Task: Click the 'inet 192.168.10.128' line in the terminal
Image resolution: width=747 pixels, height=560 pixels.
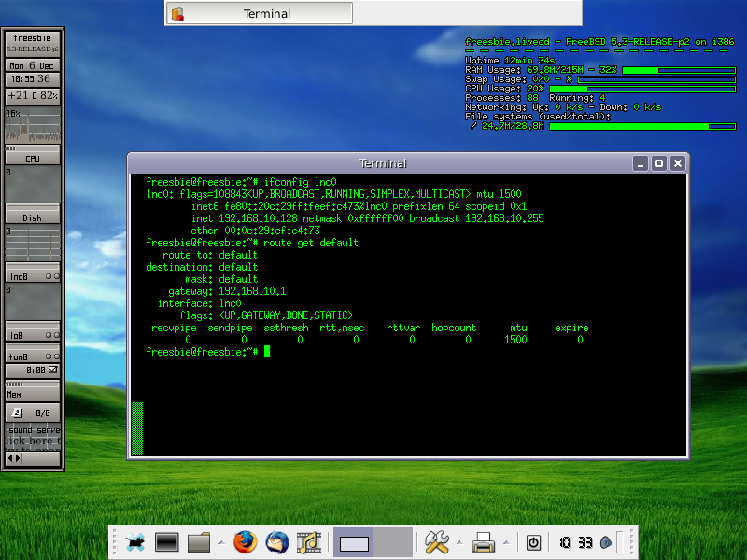Action: coord(367,218)
